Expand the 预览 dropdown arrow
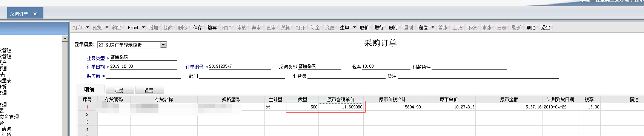The height and width of the screenshot is (136, 644). click(x=107, y=28)
